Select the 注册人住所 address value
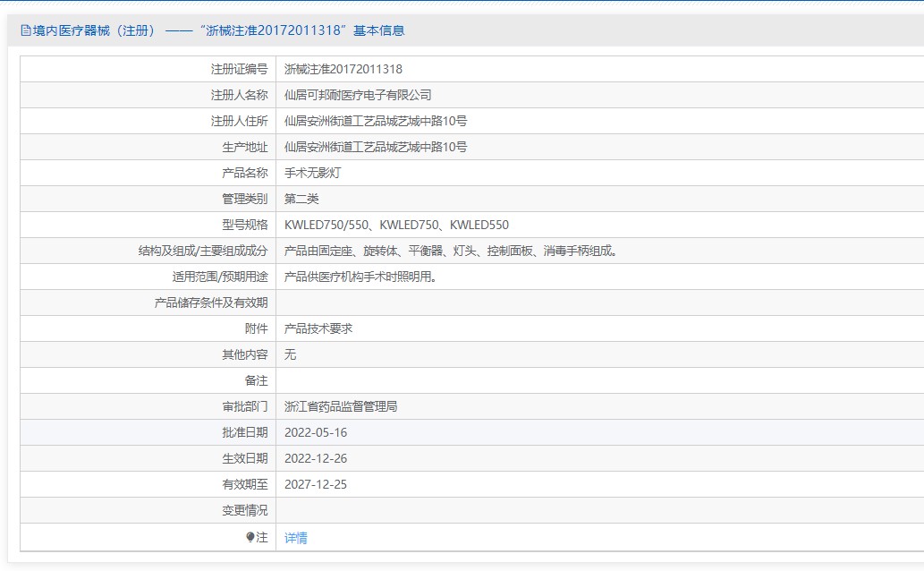This screenshot has height=571, width=924. (x=376, y=121)
